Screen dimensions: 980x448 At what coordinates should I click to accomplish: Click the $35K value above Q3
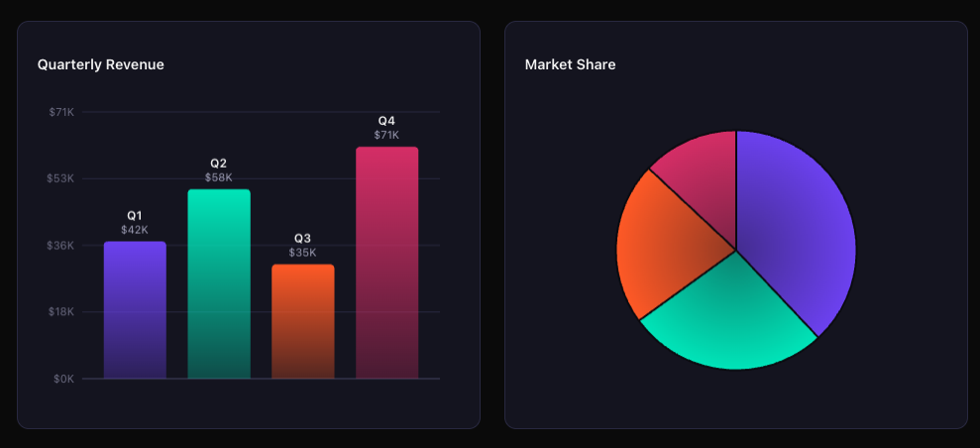302,253
